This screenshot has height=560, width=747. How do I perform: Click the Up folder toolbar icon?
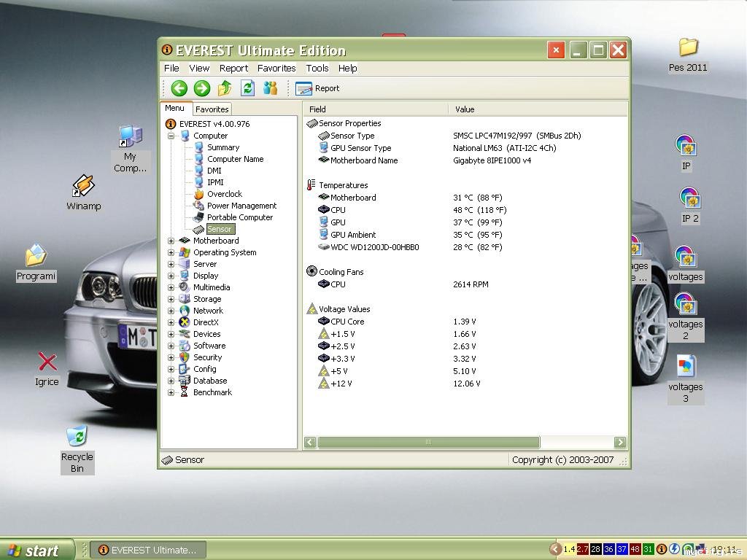pos(225,88)
